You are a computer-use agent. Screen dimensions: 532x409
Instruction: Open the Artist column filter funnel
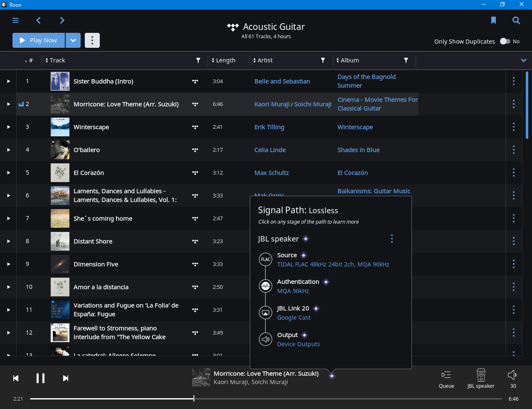click(323, 60)
